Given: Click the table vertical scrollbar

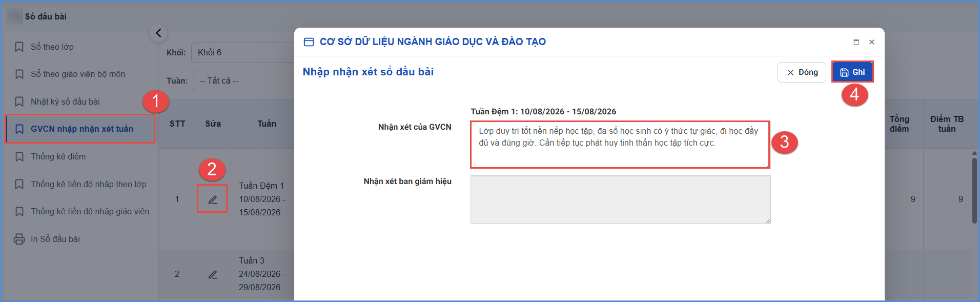Looking at the screenshot, I should (974, 190).
